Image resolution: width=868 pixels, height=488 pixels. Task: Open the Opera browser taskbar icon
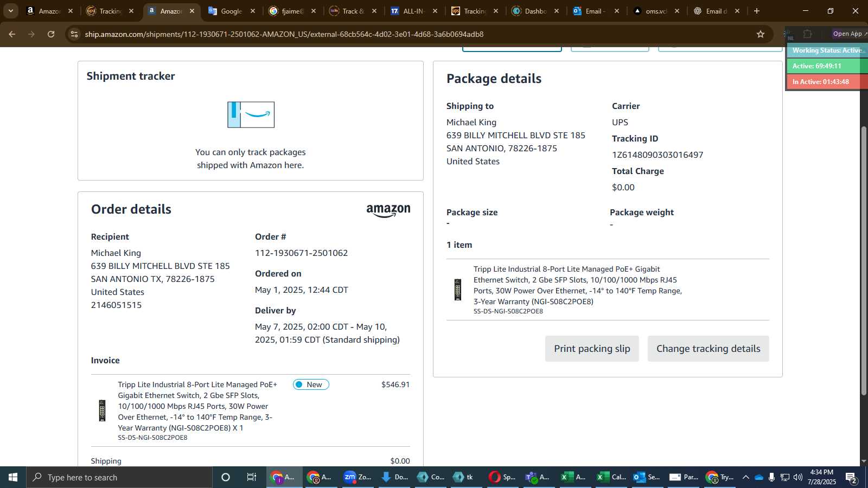pos(502,477)
